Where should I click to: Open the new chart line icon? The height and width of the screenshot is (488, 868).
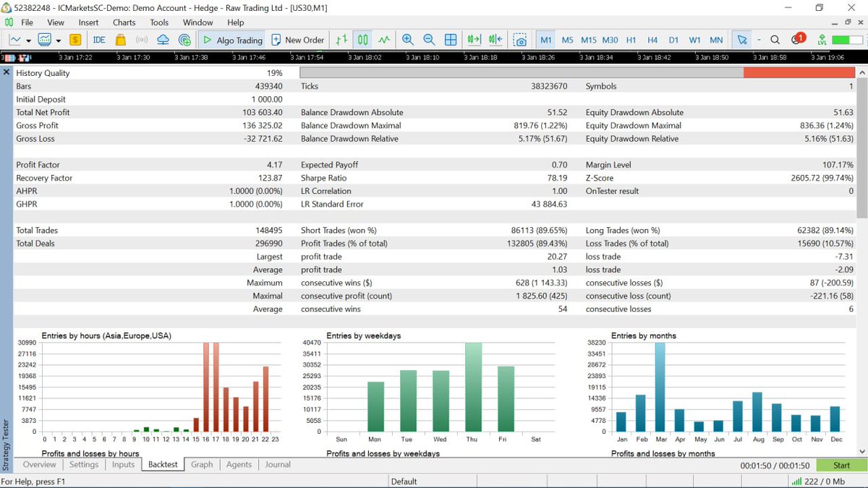(x=15, y=40)
